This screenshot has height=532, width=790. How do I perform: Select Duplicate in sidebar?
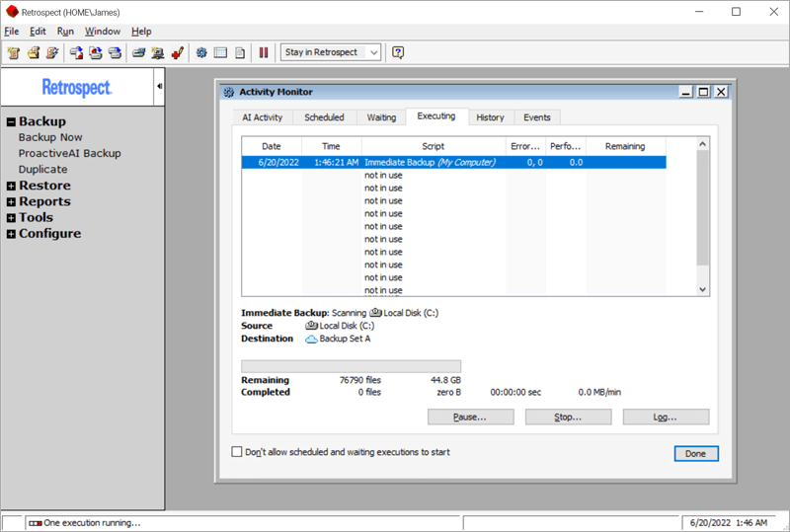pos(42,170)
